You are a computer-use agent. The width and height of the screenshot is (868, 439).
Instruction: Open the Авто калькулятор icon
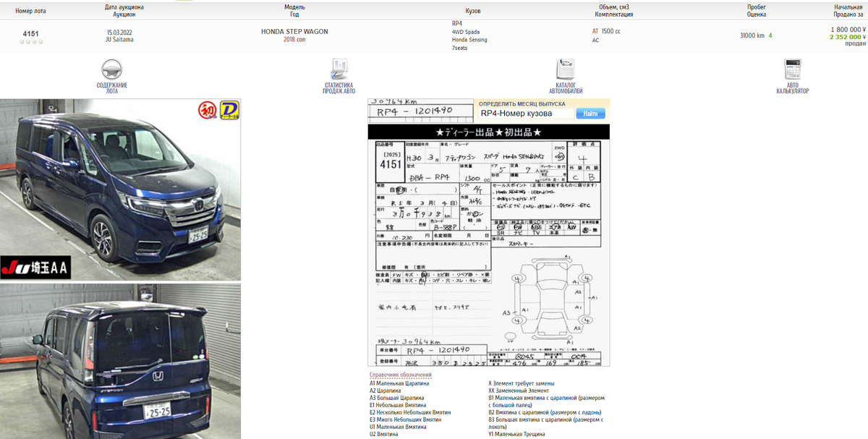pos(793,69)
